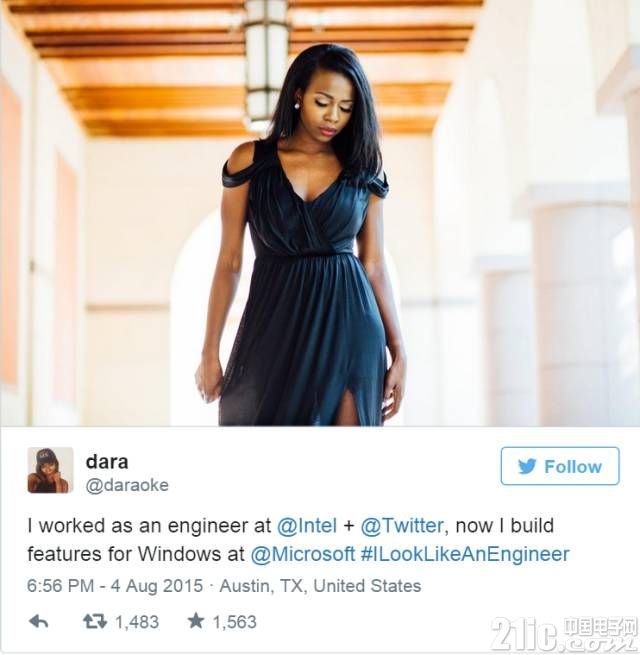Open the attached photo of the woman in the dress
The width and height of the screenshot is (640, 655).
320,213
